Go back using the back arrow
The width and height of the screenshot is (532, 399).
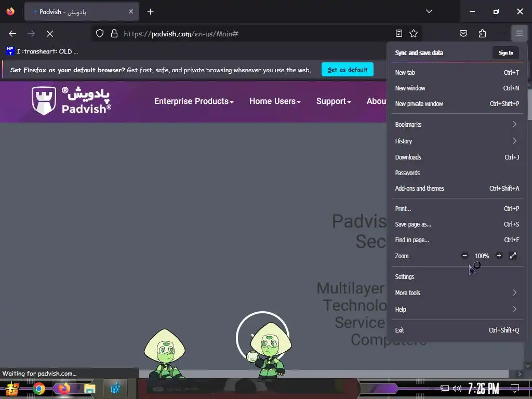click(x=12, y=34)
